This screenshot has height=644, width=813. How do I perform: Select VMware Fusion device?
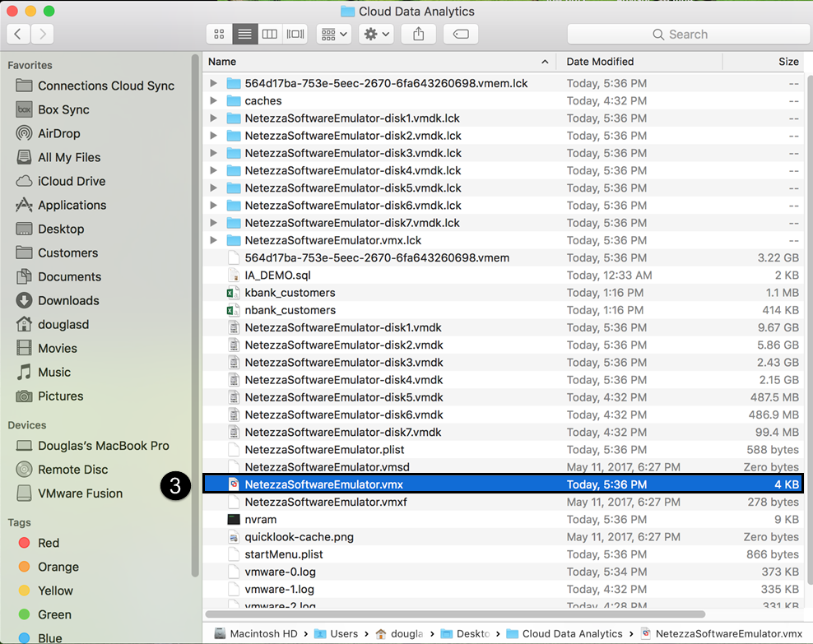[69, 493]
